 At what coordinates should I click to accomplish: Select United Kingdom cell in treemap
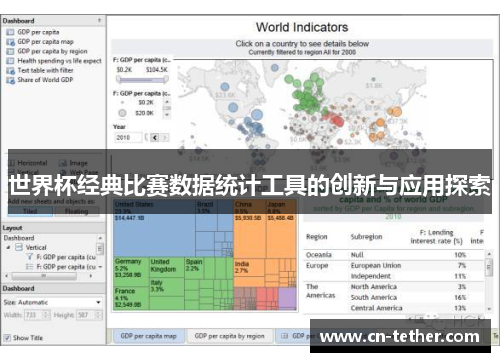point(167,267)
